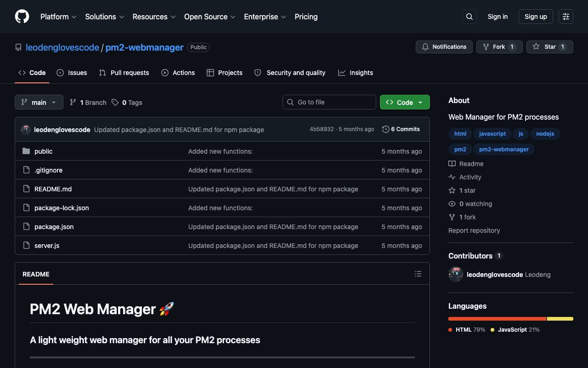588x368 pixels.
Task: View the 6 Commits history
Action: tap(401, 129)
